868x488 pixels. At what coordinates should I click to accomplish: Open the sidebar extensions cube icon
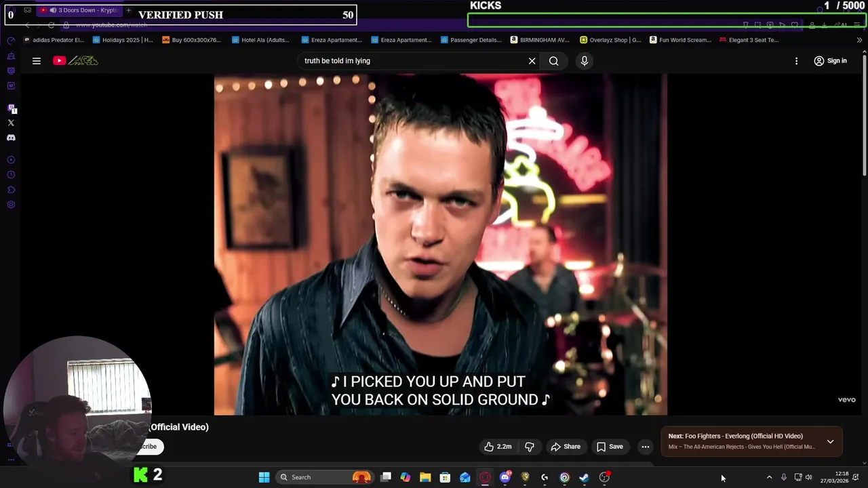(11, 190)
